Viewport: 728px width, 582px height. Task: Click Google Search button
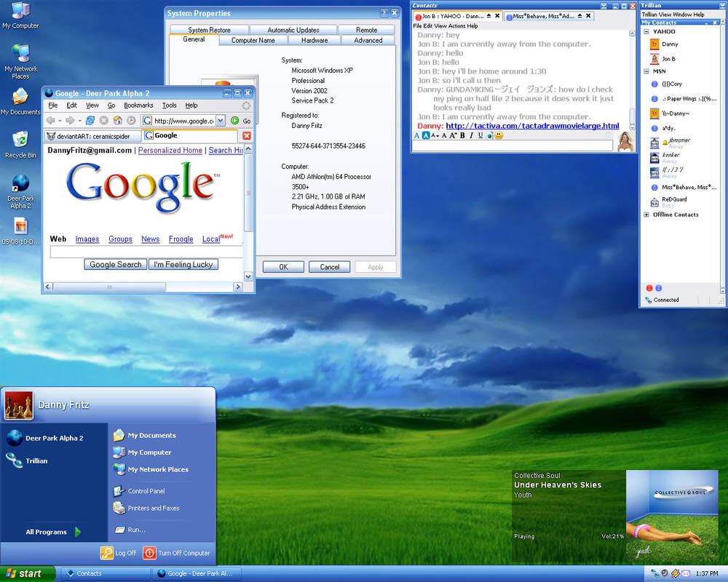[x=116, y=265]
